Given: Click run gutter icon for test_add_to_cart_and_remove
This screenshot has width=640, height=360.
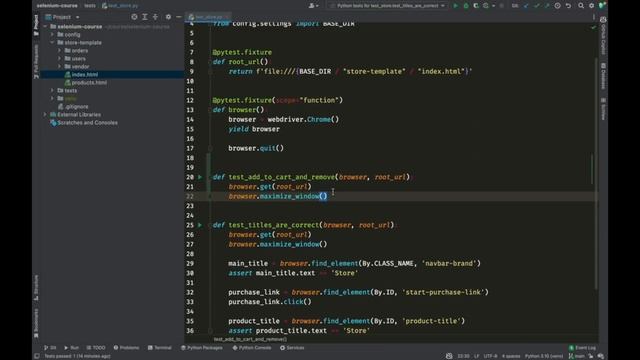Looking at the screenshot, I should pyautogui.click(x=200, y=177).
